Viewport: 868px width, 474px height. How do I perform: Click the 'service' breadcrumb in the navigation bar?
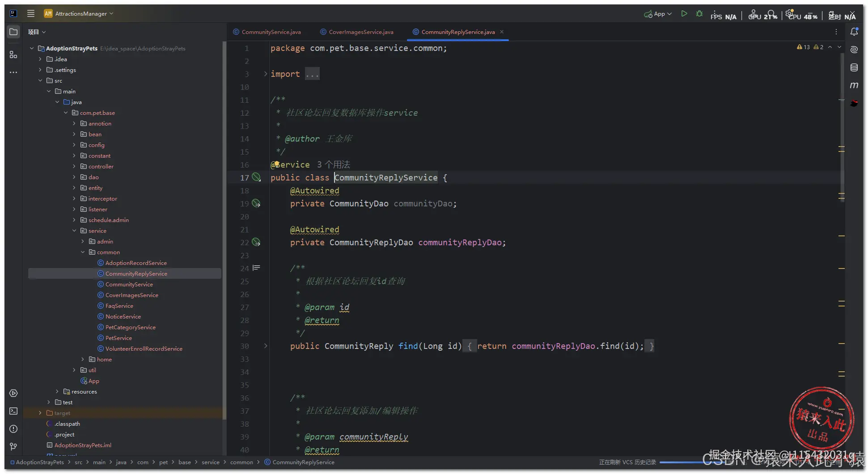tap(211, 462)
